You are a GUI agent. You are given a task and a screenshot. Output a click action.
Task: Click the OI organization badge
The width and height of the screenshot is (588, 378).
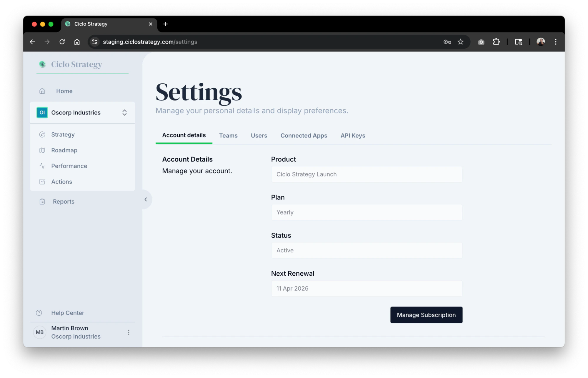tap(42, 113)
